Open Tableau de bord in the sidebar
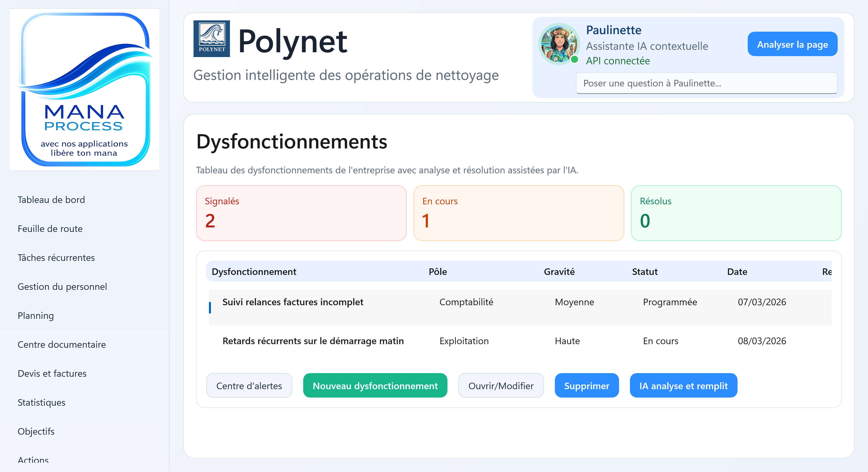The width and height of the screenshot is (868, 472). [51, 200]
